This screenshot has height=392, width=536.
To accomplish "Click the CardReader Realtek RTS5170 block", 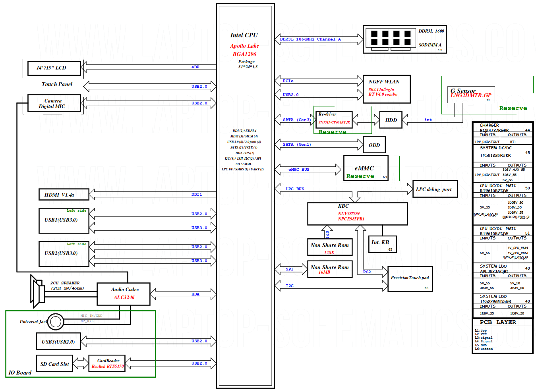I will [107, 363].
